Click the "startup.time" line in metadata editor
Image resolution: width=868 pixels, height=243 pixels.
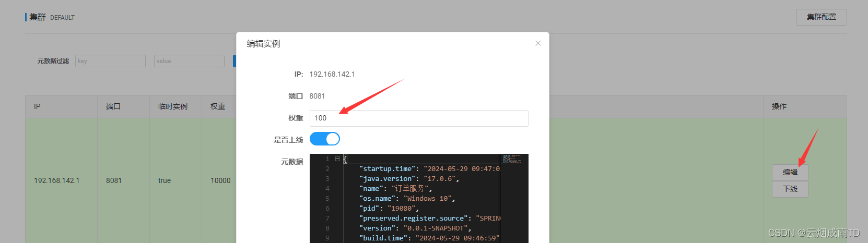429,169
